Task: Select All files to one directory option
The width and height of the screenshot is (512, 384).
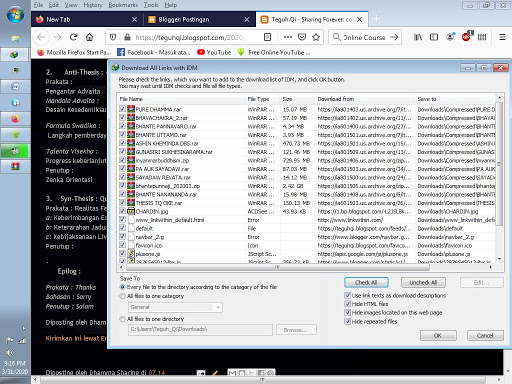Action: click(122, 319)
